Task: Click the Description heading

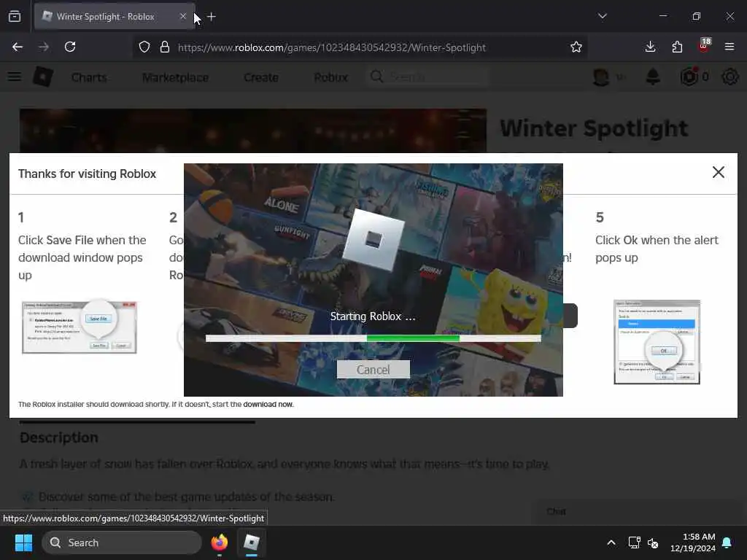Action: [59, 437]
